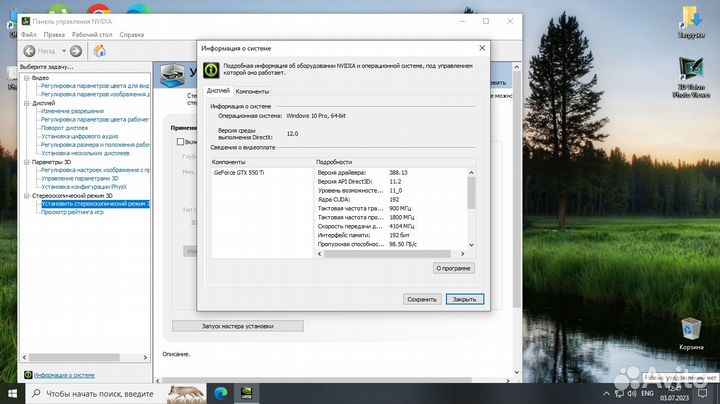Viewport: 720px width, 404px height.
Task: Switch ENG input language indicator
Action: click(x=647, y=394)
